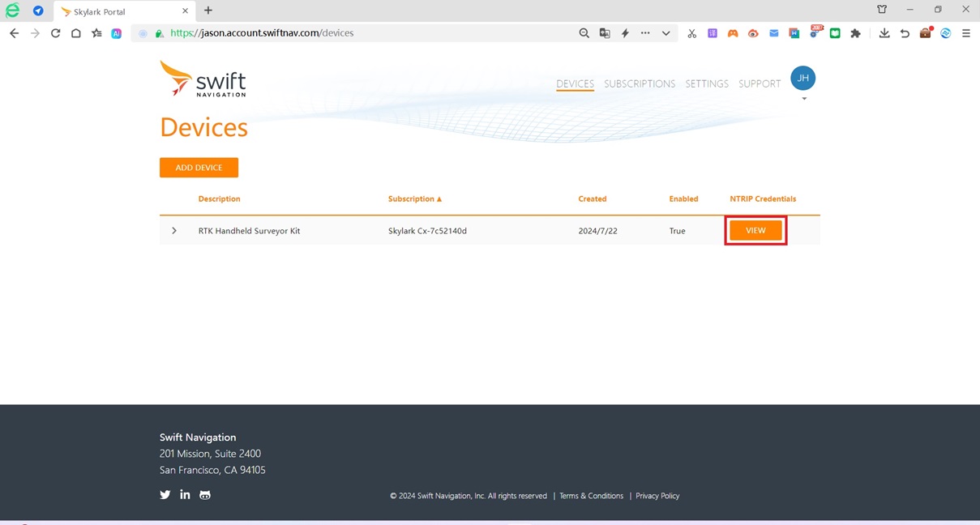The height and width of the screenshot is (525, 980).
Task: Click RTK Handheld Surveyor Kit description text
Action: [249, 231]
